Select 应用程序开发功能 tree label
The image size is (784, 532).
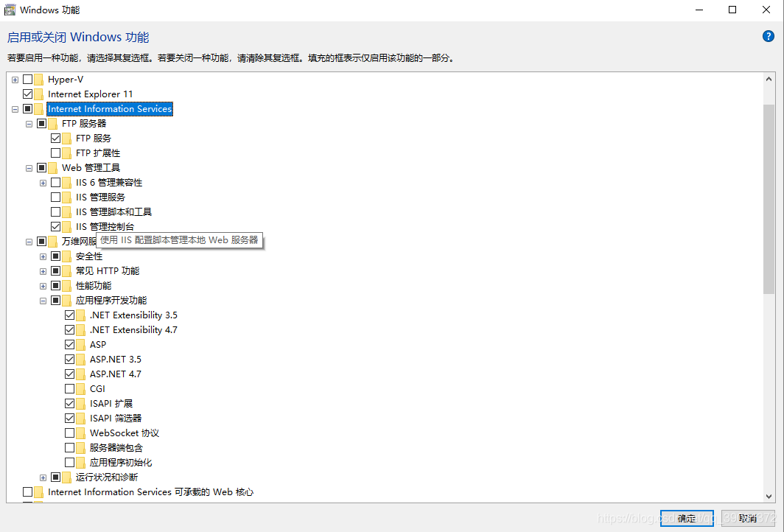point(111,300)
